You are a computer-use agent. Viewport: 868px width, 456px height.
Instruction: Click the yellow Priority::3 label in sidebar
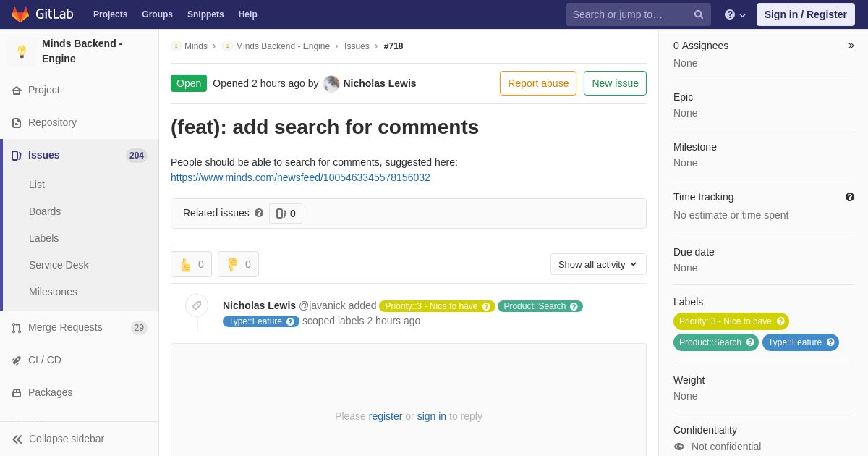731,321
